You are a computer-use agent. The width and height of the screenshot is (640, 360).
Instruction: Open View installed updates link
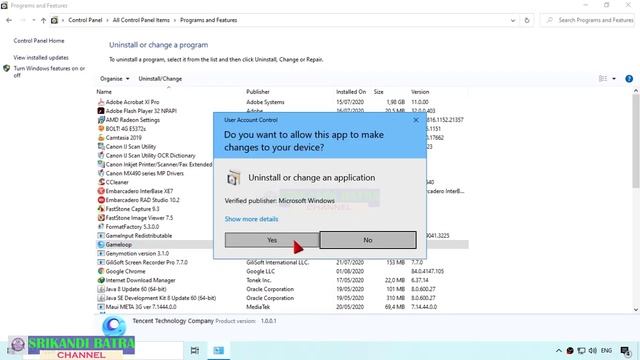point(41,58)
